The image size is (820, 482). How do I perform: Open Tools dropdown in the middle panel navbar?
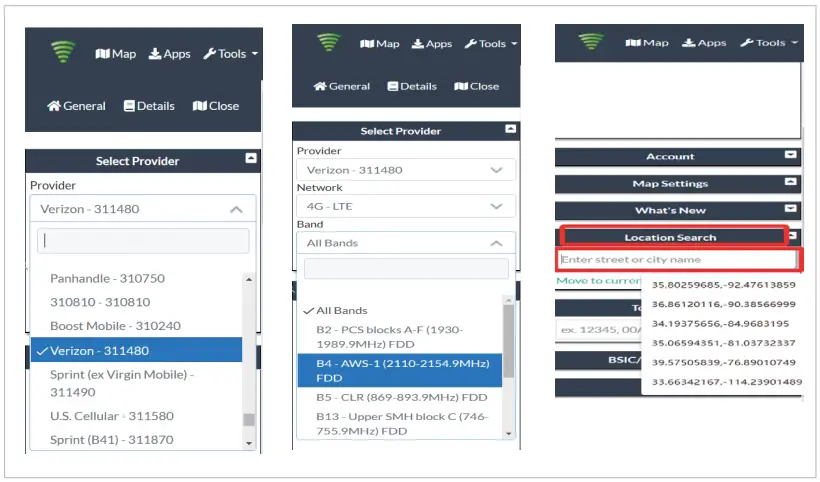pos(491,44)
